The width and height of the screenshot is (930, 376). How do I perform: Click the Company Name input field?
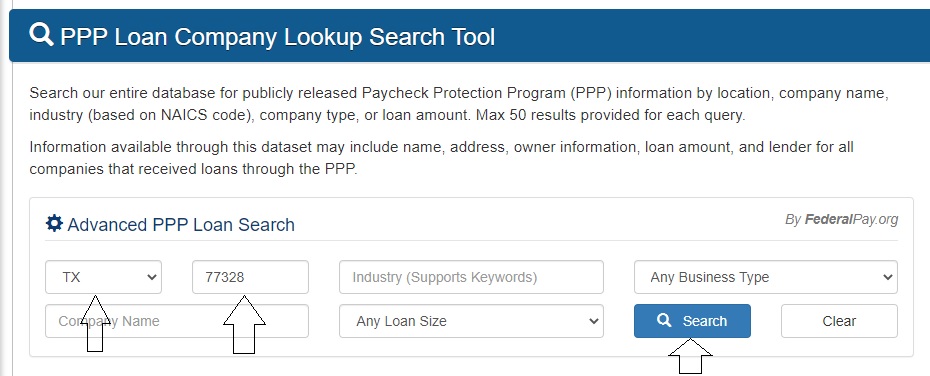[177, 321]
